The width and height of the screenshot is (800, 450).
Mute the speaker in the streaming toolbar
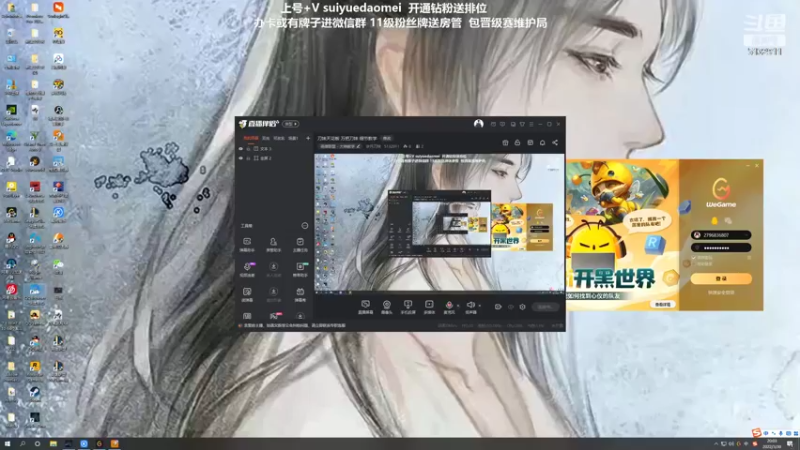pyautogui.click(x=470, y=306)
